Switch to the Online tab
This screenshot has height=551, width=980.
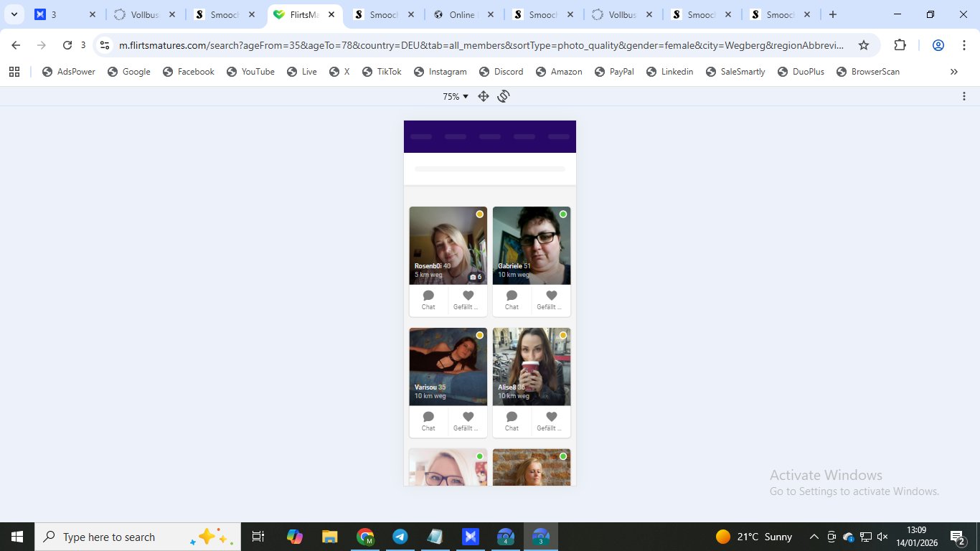pos(461,14)
